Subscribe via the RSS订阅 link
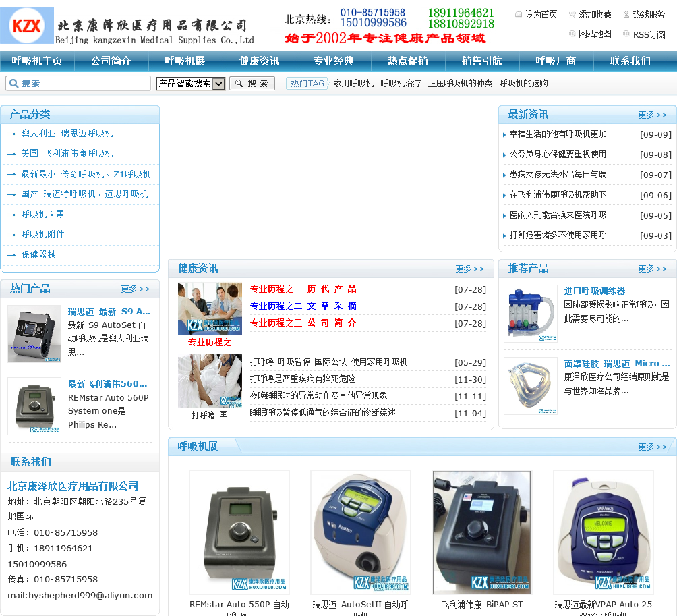Screen dimensions: 677x616 (x=649, y=34)
